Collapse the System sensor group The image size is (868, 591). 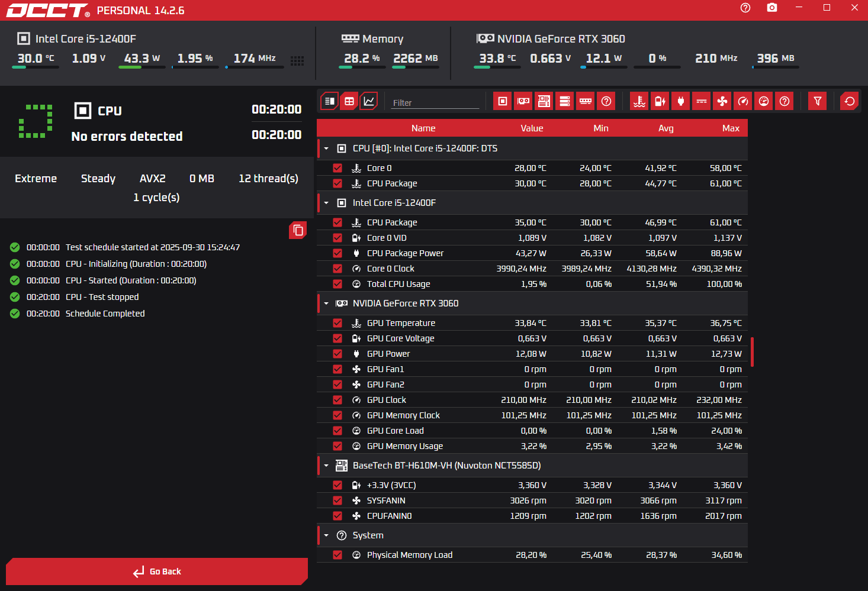(326, 535)
